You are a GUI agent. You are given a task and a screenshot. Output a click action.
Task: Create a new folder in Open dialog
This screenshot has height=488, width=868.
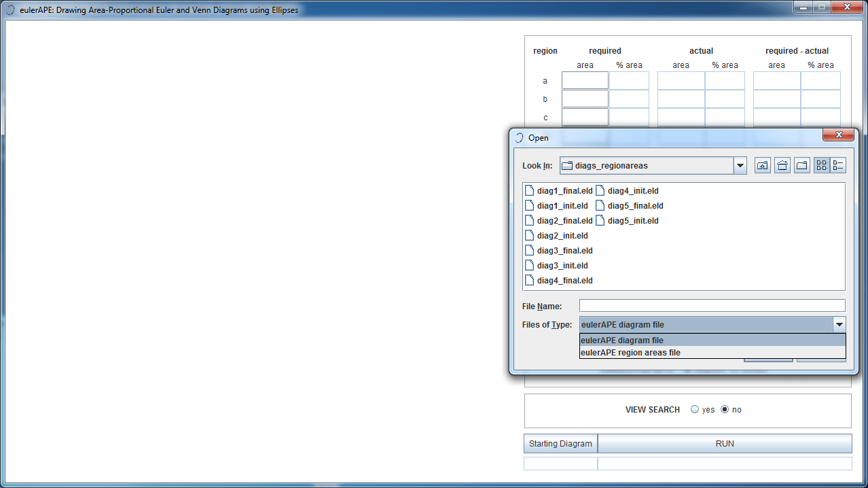802,165
